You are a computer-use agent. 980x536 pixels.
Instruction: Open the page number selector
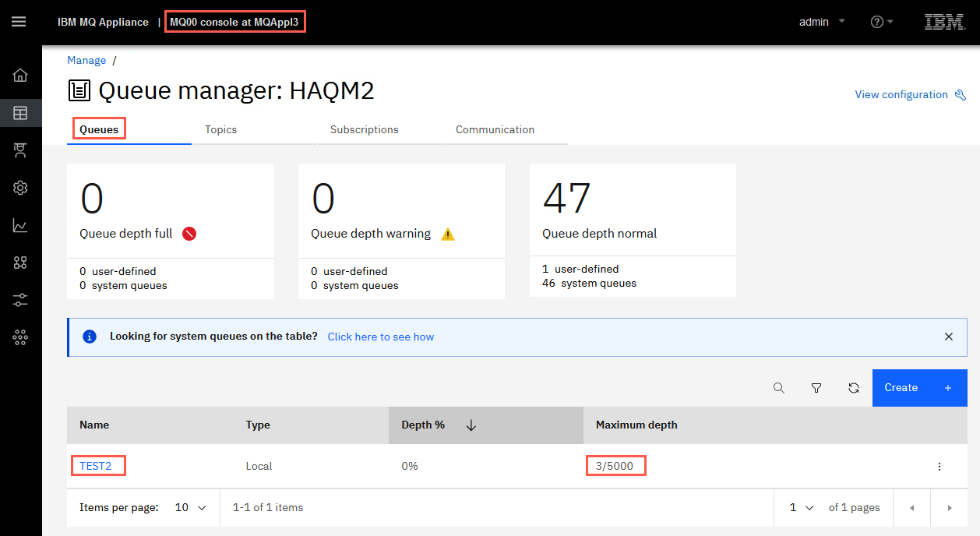[x=802, y=507]
